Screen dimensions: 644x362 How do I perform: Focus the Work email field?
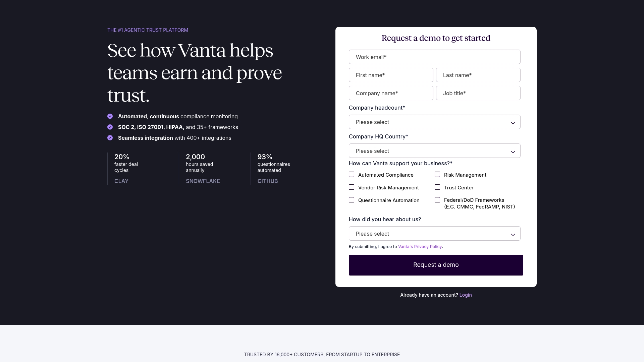coord(435,57)
